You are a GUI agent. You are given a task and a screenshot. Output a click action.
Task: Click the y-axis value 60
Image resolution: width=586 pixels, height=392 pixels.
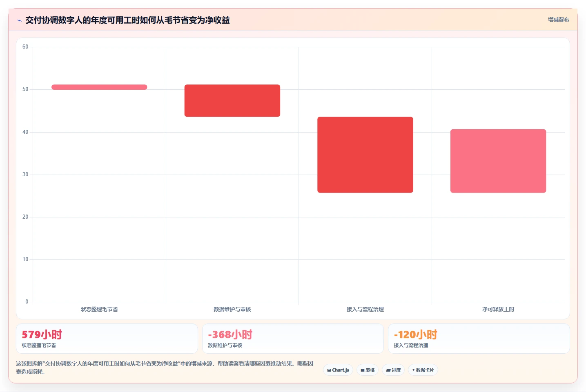25,47
